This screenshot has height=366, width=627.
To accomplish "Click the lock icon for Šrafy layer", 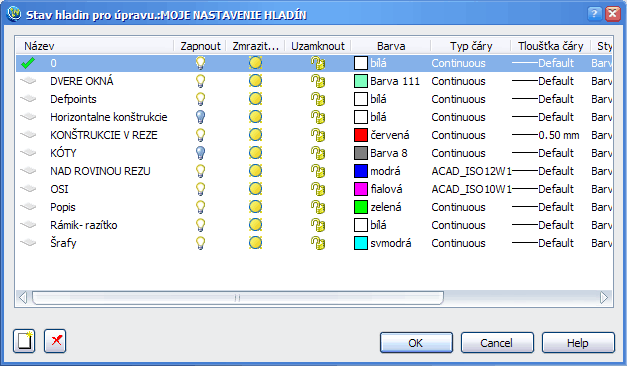I will (x=318, y=243).
